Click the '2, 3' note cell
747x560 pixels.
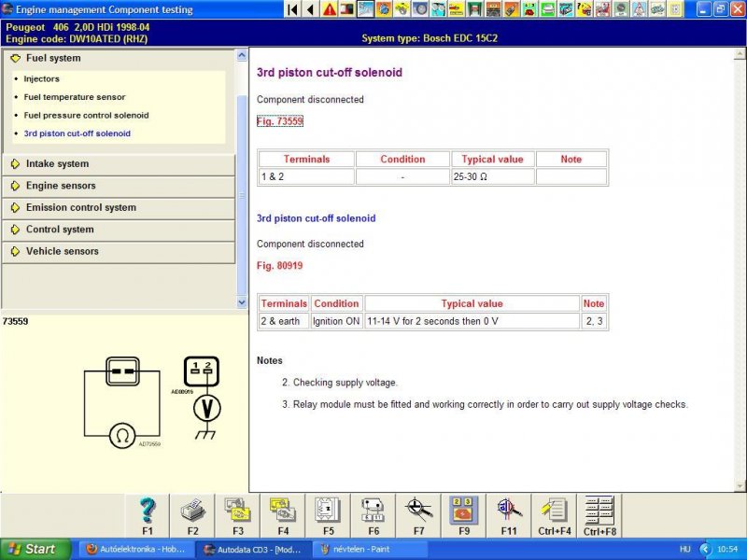pos(594,321)
